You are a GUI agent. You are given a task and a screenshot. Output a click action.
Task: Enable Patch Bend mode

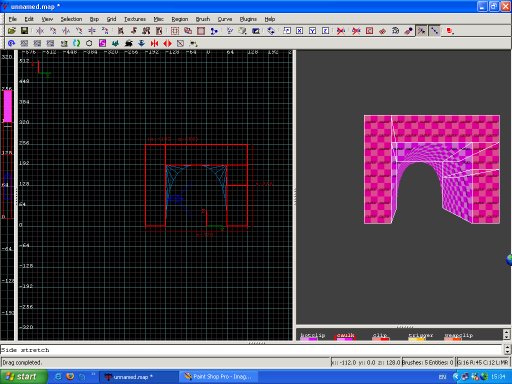pyautogui.click(x=395, y=31)
